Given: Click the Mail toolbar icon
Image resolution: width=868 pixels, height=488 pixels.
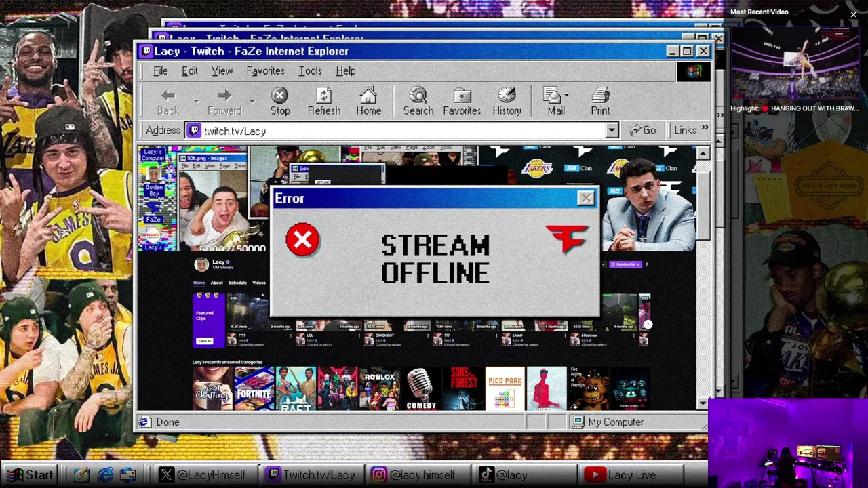Looking at the screenshot, I should (x=552, y=96).
